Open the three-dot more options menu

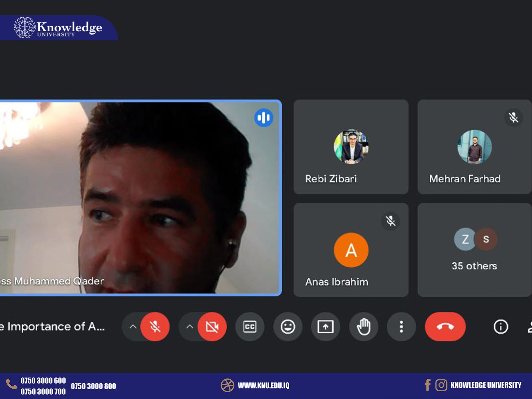401,327
